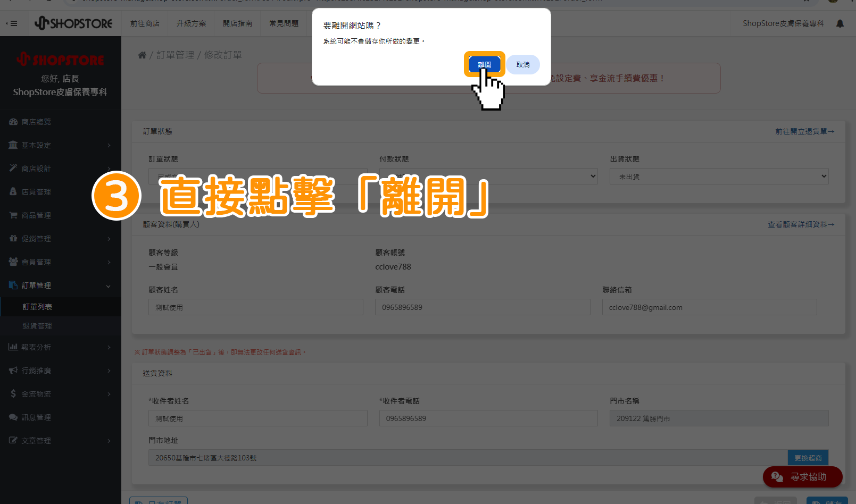This screenshot has height=504, width=856.
Task: Switch to 退貨管理 under order management
Action: tap(37, 325)
